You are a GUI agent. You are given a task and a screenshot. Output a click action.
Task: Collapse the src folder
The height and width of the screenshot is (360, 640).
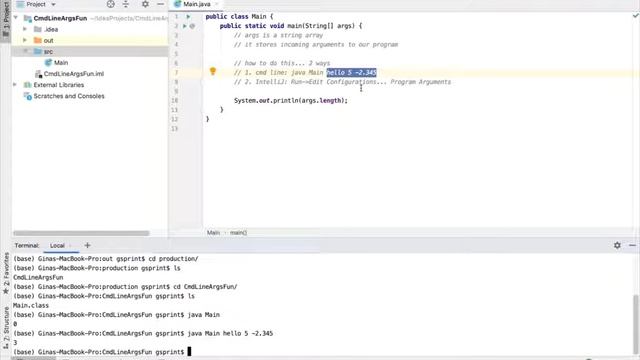click(25, 51)
